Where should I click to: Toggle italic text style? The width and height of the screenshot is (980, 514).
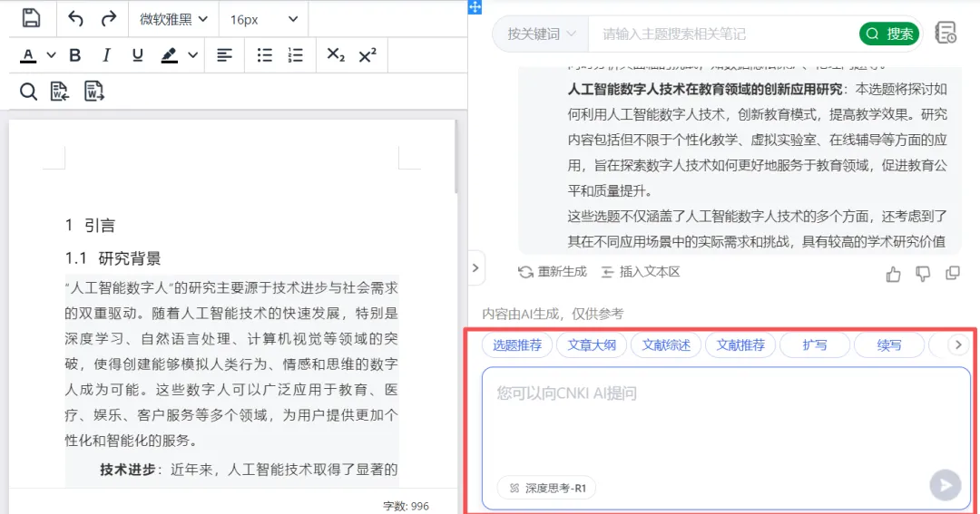point(106,55)
